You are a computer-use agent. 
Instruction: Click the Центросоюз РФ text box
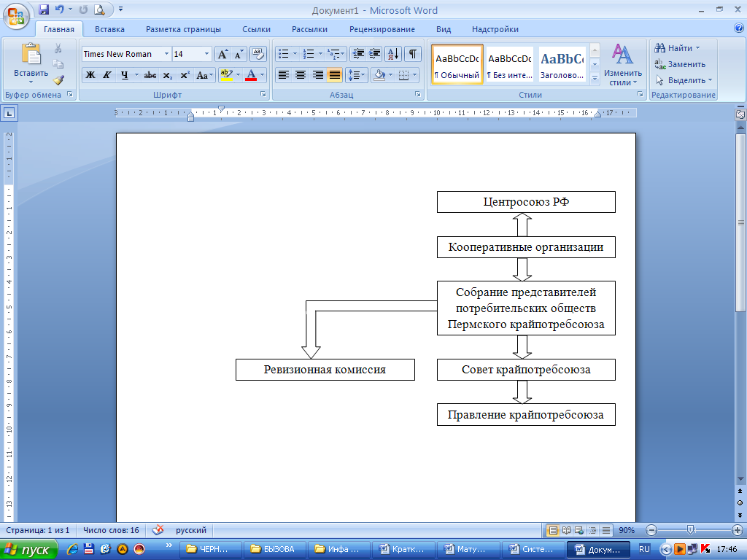pos(526,202)
